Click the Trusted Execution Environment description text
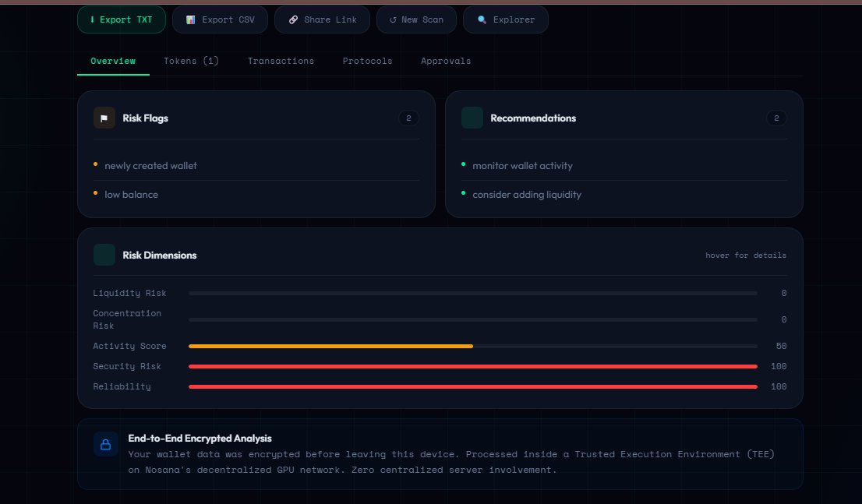The width and height of the screenshot is (862, 504). [x=451, y=462]
